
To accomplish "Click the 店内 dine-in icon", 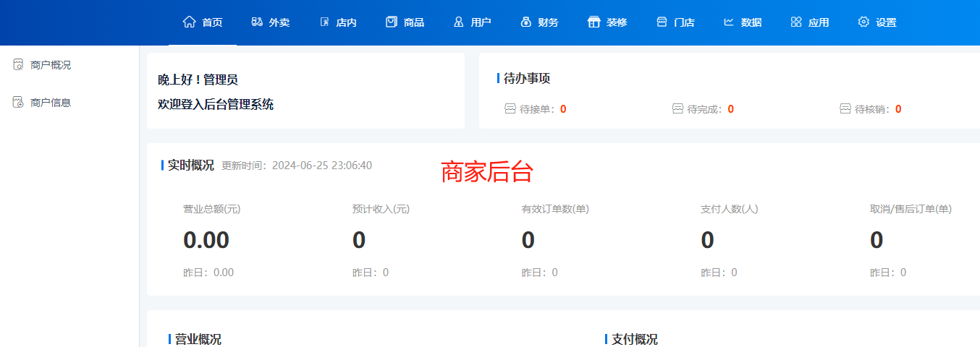I will [324, 22].
